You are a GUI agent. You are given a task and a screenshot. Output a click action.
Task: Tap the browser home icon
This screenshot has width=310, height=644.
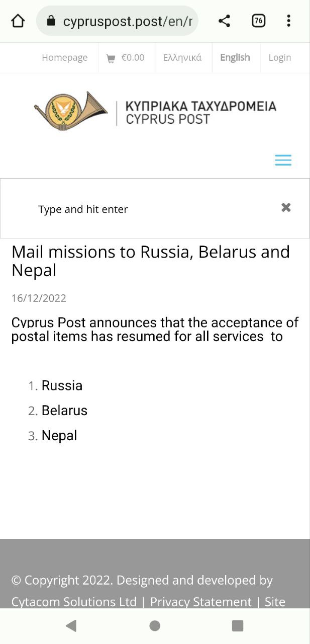18,21
